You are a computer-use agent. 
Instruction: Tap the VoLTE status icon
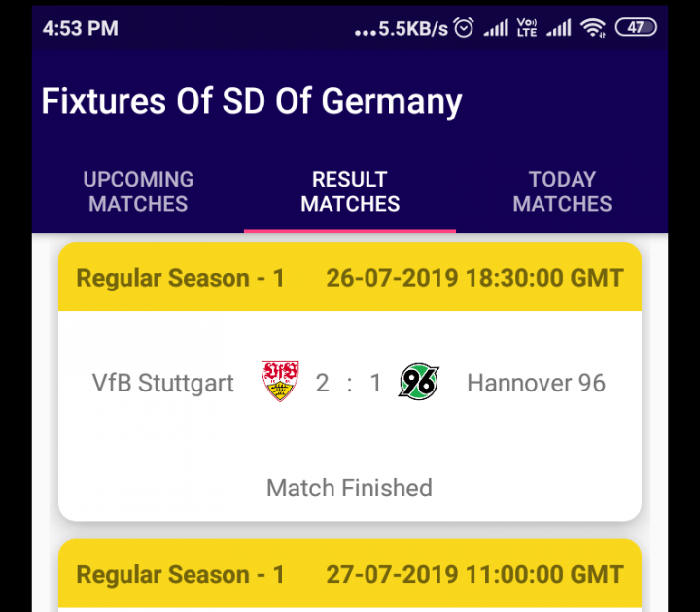[527, 27]
